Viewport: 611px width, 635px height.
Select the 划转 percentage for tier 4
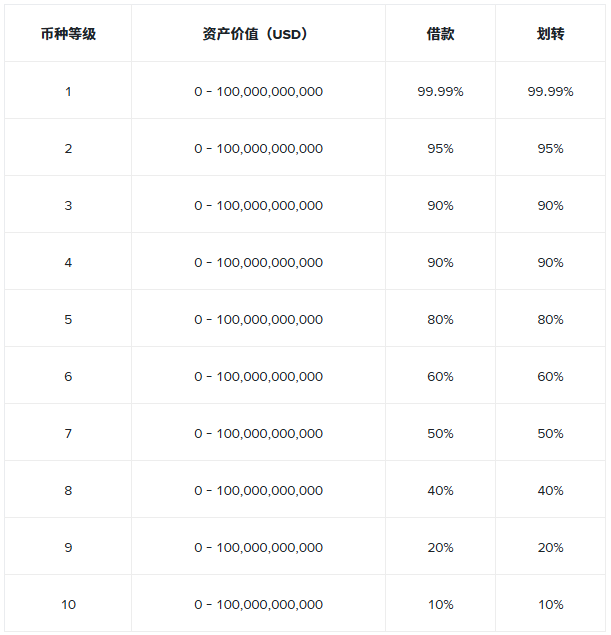click(x=550, y=262)
